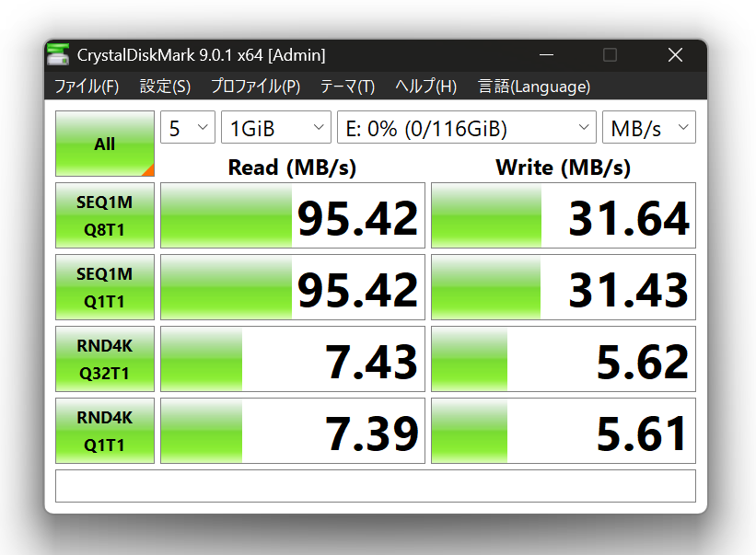Close the CrystalDiskMark window
The image size is (756, 555).
[675, 55]
